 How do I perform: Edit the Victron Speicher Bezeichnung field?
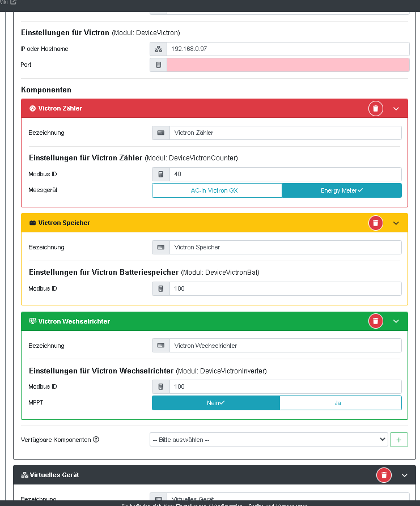coord(285,247)
